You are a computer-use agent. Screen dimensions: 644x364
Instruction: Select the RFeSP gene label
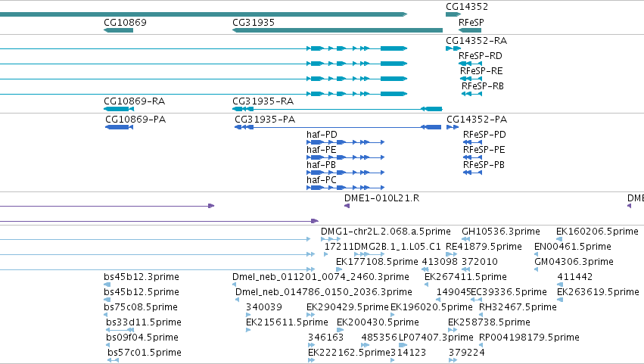coord(471,22)
